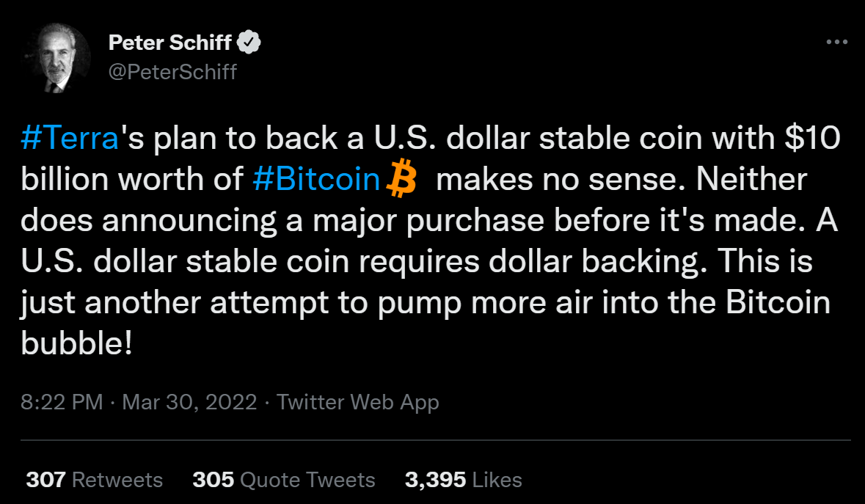Open the #Terra hashtag link

click(70, 138)
